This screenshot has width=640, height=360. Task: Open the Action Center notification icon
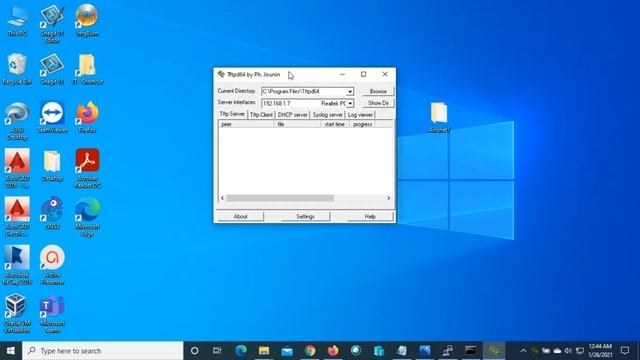tap(625, 350)
